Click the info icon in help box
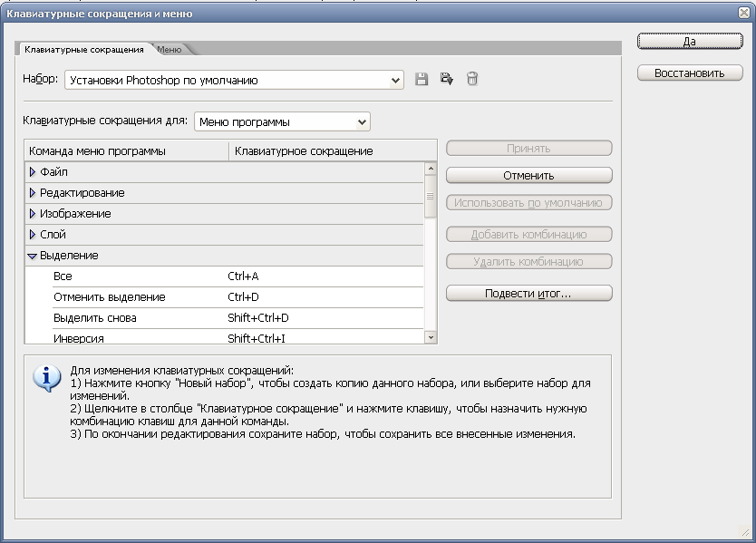This screenshot has width=756, height=543. pyautogui.click(x=47, y=378)
